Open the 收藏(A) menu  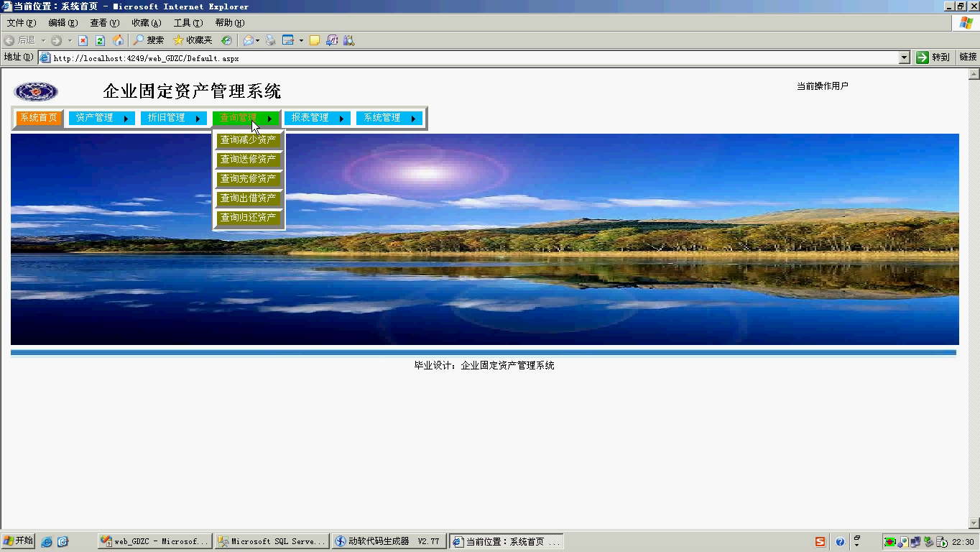tap(146, 23)
